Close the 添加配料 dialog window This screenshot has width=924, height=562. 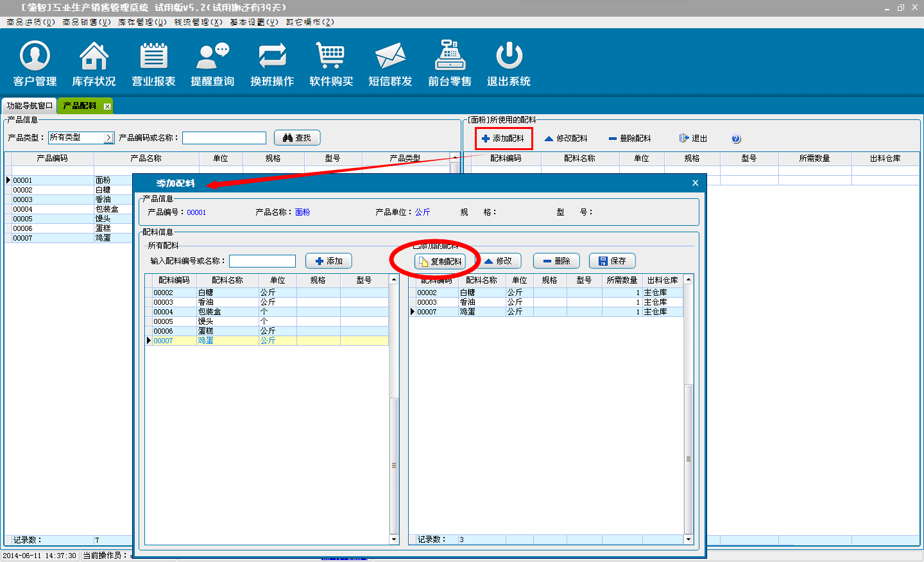(x=695, y=183)
